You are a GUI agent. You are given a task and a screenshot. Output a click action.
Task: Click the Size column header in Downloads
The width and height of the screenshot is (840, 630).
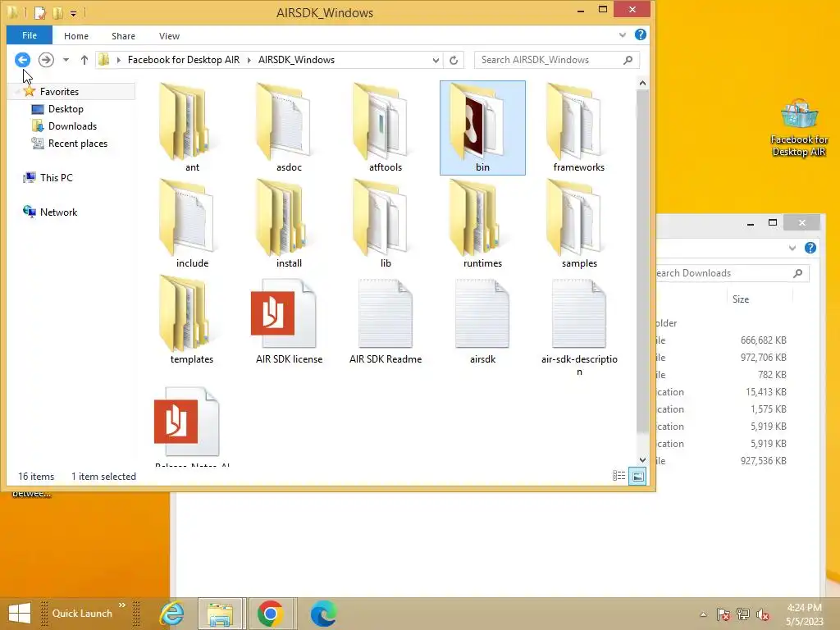coord(741,299)
